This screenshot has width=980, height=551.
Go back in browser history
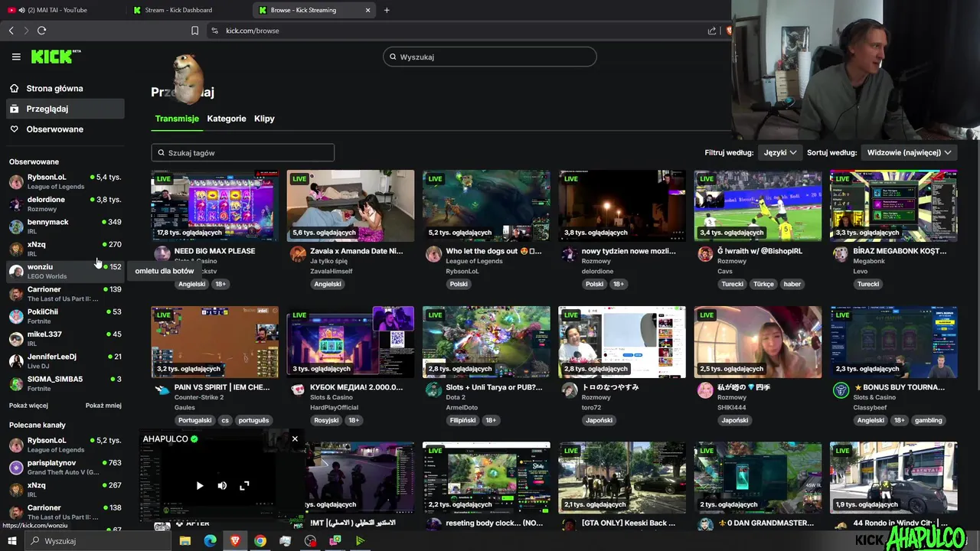tap(11, 31)
